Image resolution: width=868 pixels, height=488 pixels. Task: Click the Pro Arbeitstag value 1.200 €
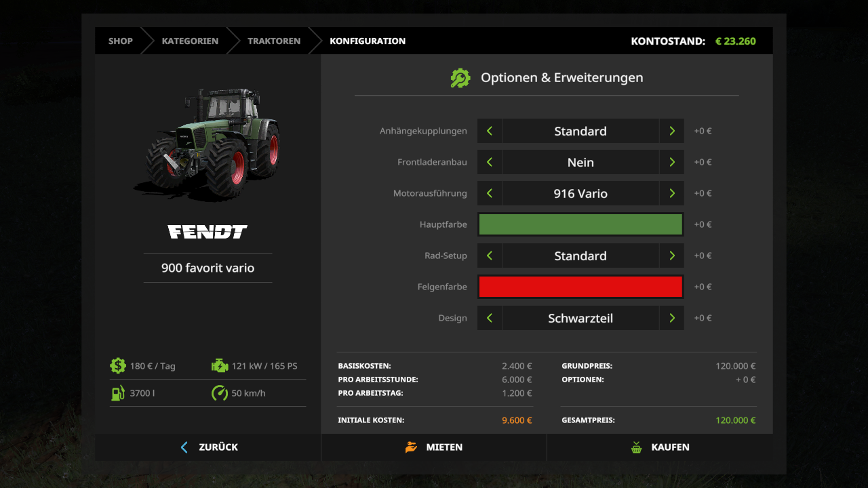coord(517,393)
